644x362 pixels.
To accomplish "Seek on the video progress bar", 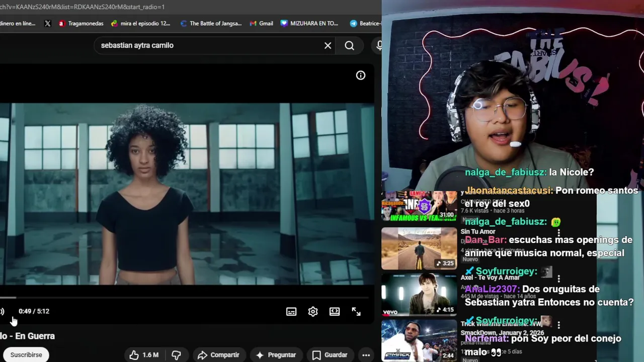I will click(184, 298).
